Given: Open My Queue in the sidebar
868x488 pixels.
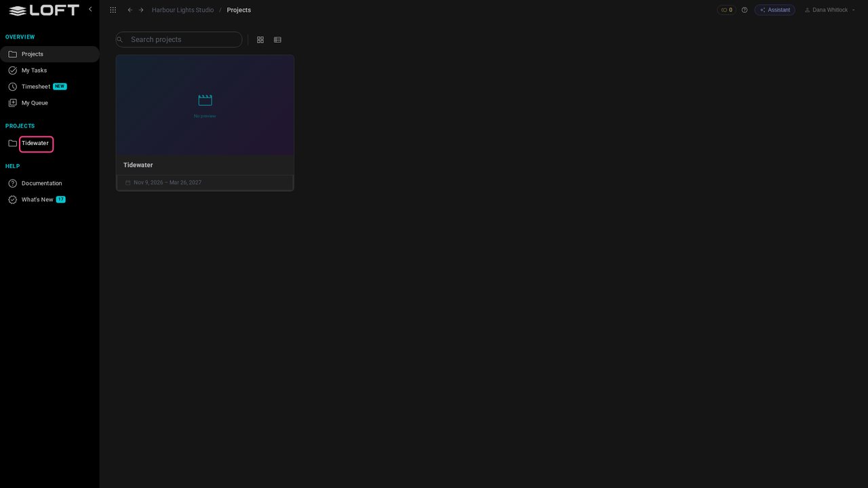Looking at the screenshot, I should (50, 103).
